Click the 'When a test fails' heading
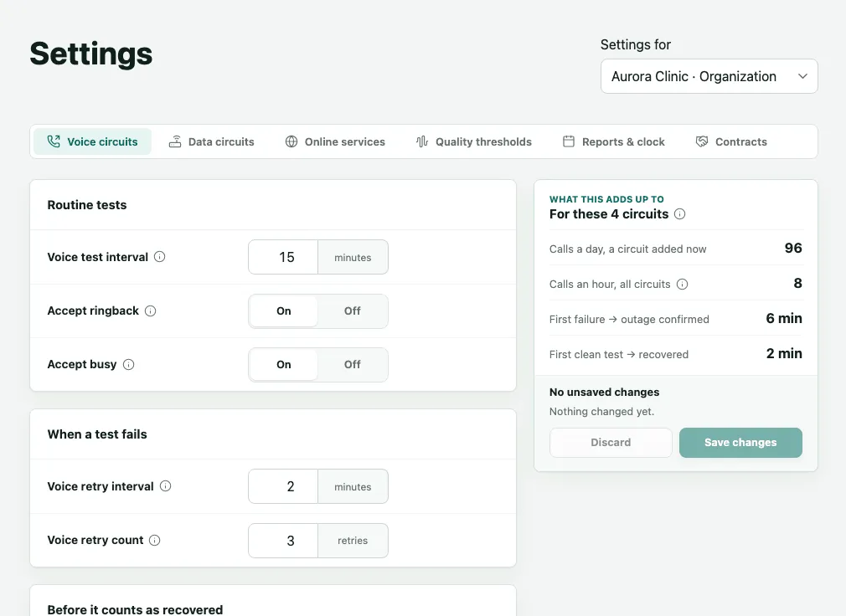Image resolution: width=846 pixels, height=616 pixels. 97,434
